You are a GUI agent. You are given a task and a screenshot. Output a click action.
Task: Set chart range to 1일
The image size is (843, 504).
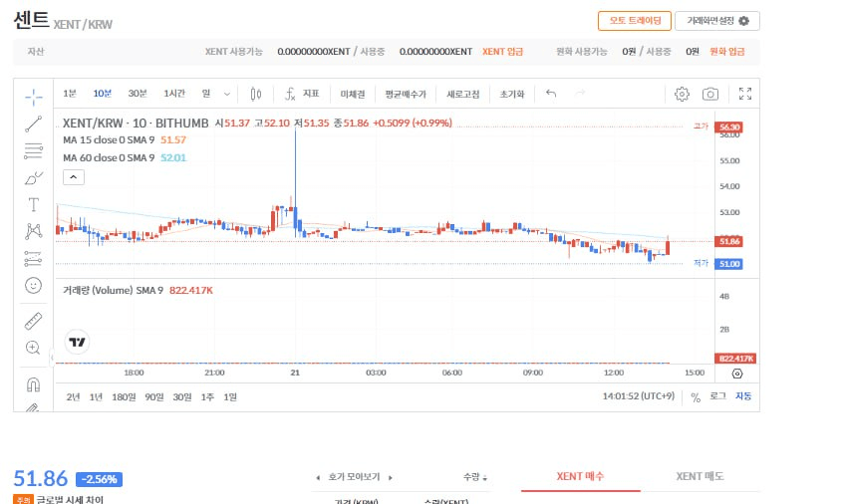(230, 397)
